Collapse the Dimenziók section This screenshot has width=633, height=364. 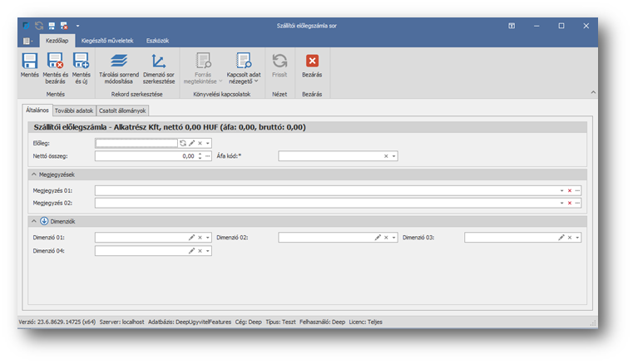(34, 221)
